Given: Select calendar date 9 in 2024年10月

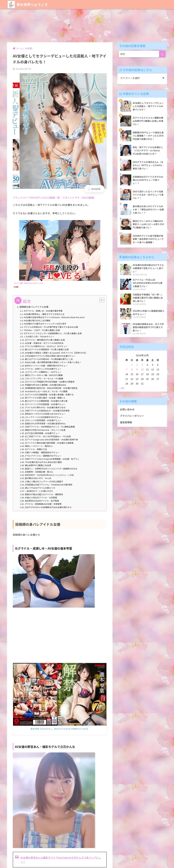Looking at the screenshot, I should (137, 370).
